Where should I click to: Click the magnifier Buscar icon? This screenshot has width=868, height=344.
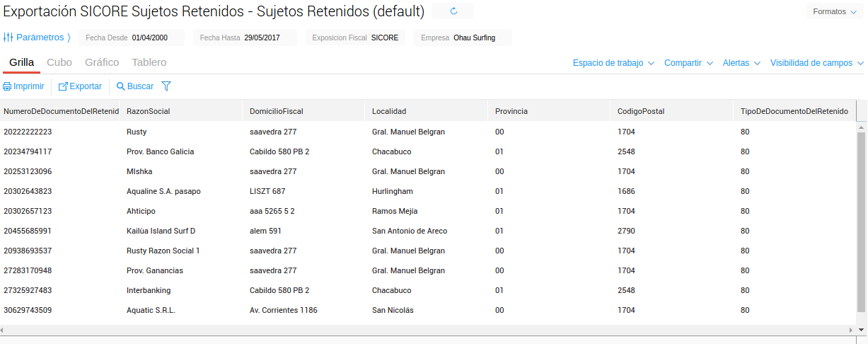click(x=121, y=86)
